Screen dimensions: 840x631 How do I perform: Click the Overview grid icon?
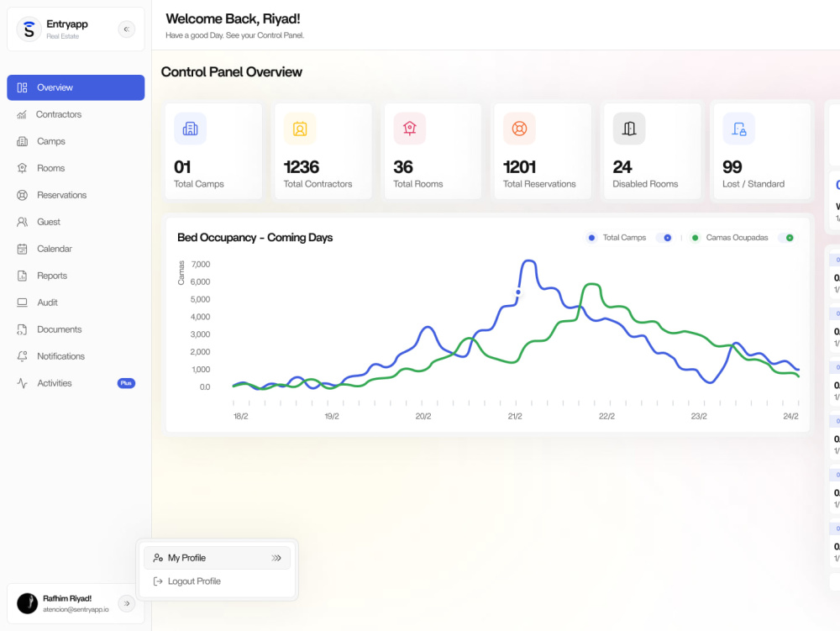point(22,87)
